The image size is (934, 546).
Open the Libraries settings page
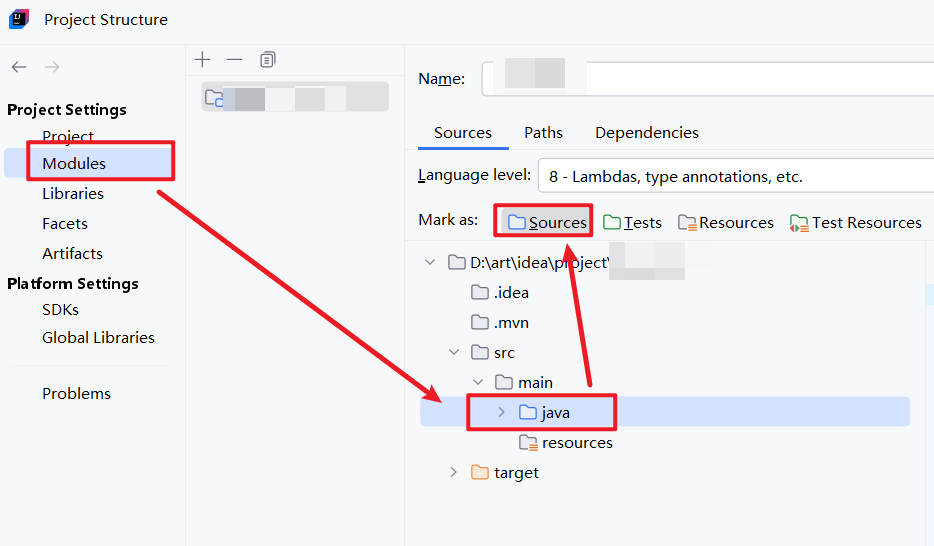[73, 194]
